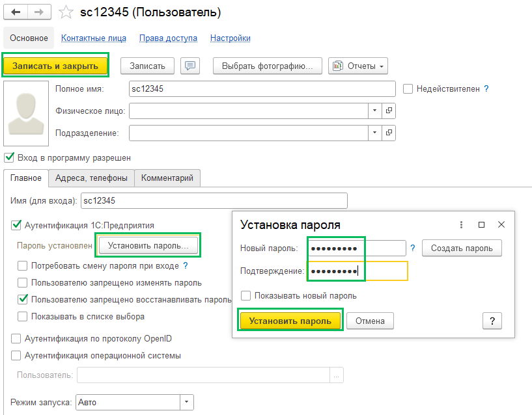Enable the Недействителен checkbox
This screenshot has height=415, width=532.
(408, 89)
